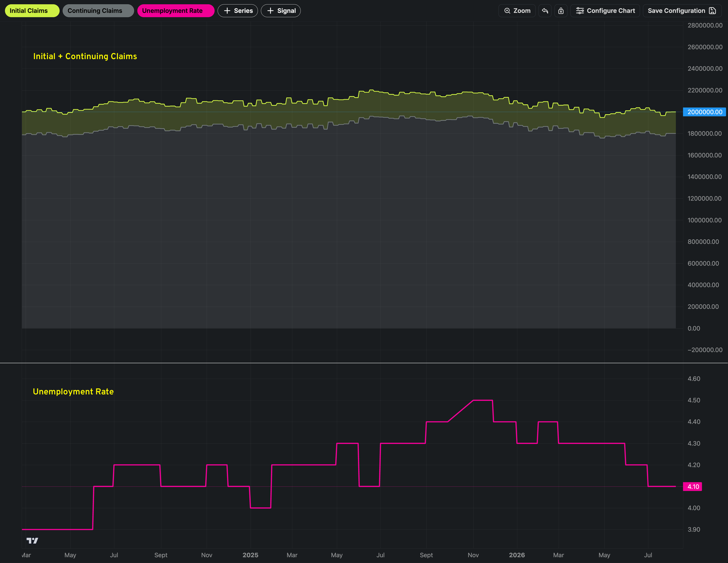The image size is (728, 563).
Task: Click the 2200000.00 axis label
Action: pyautogui.click(x=705, y=90)
